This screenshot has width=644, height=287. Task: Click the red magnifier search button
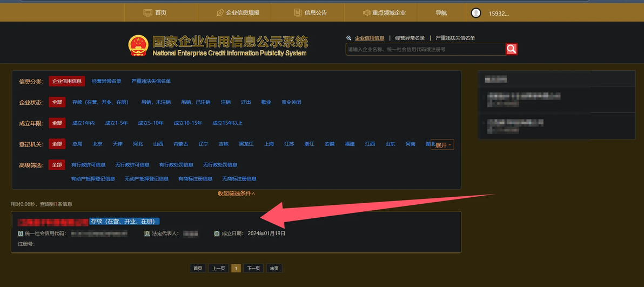pos(511,49)
